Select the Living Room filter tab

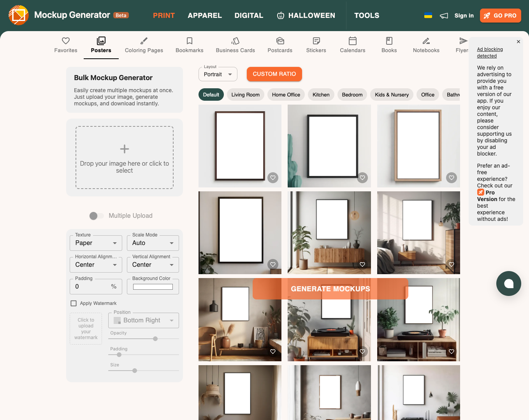click(245, 94)
